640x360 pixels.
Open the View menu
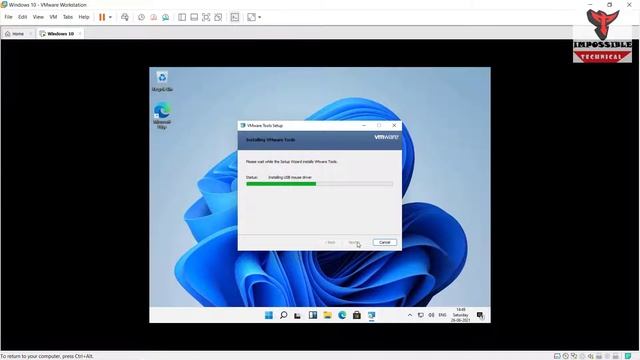pos(38,17)
